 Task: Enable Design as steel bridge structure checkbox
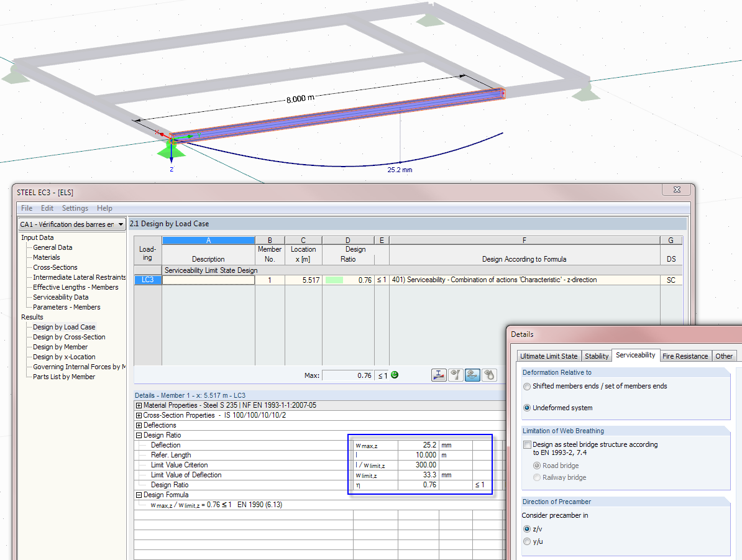pyautogui.click(x=527, y=445)
